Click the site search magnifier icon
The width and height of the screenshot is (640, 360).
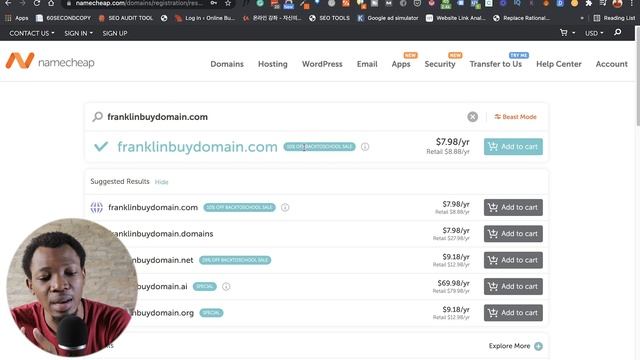(x=618, y=32)
